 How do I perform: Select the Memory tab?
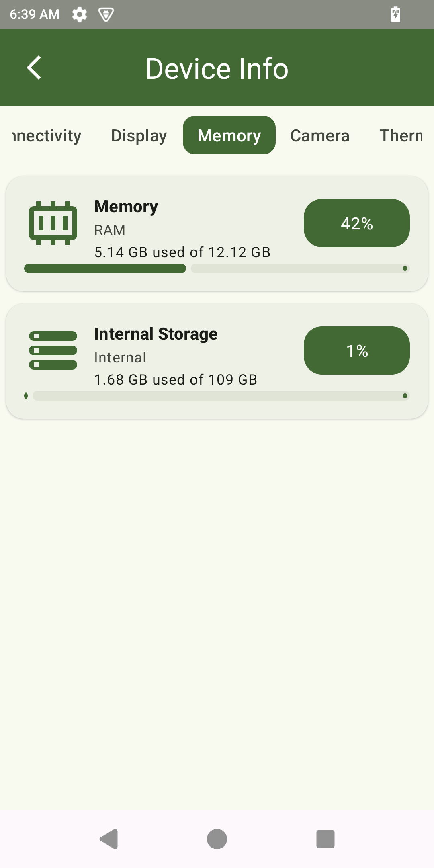click(229, 135)
